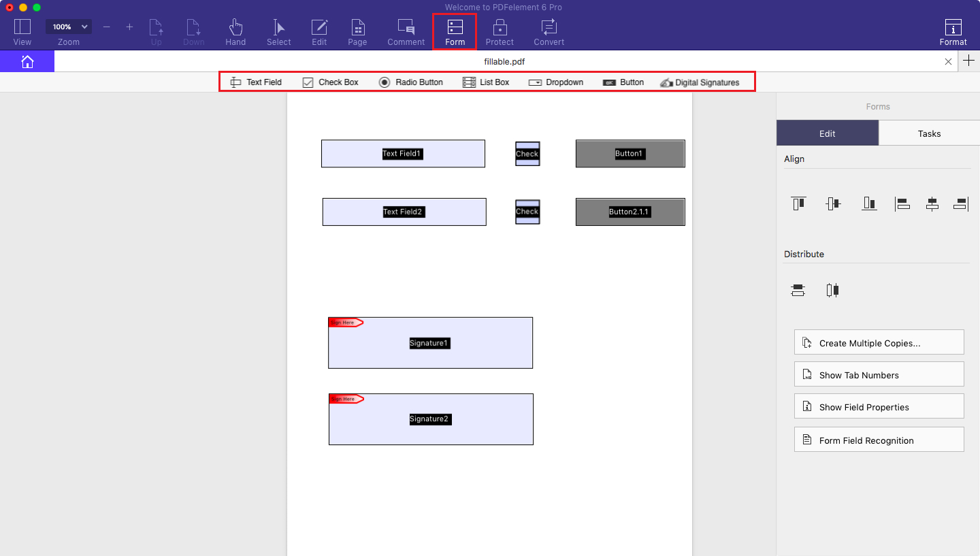The height and width of the screenshot is (556, 980).
Task: Select the Radio Button tool
Action: [x=411, y=82]
